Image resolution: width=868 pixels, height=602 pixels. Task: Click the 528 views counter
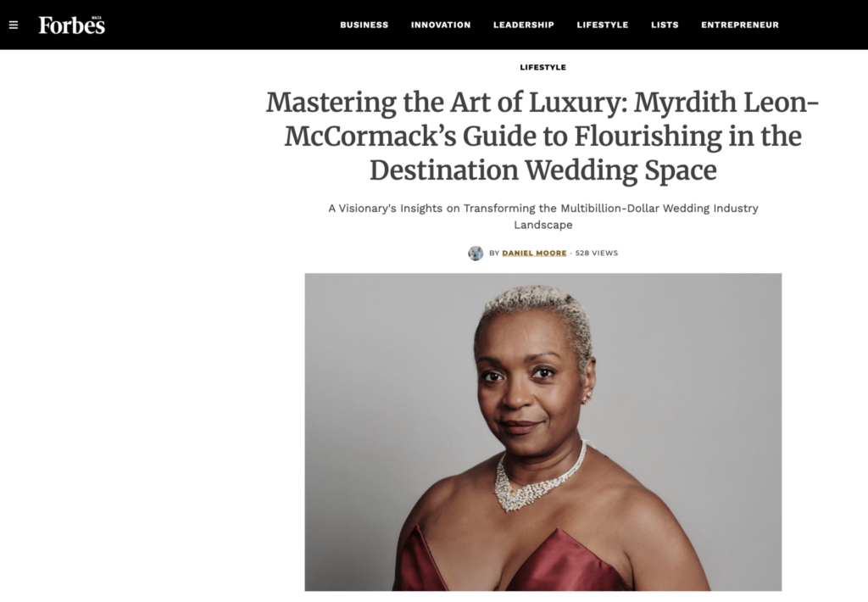point(596,254)
